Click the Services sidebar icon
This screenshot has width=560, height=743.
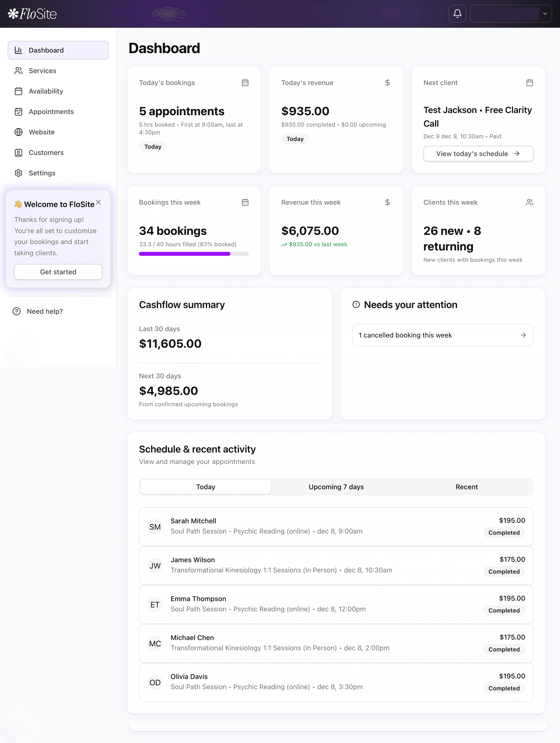19,71
